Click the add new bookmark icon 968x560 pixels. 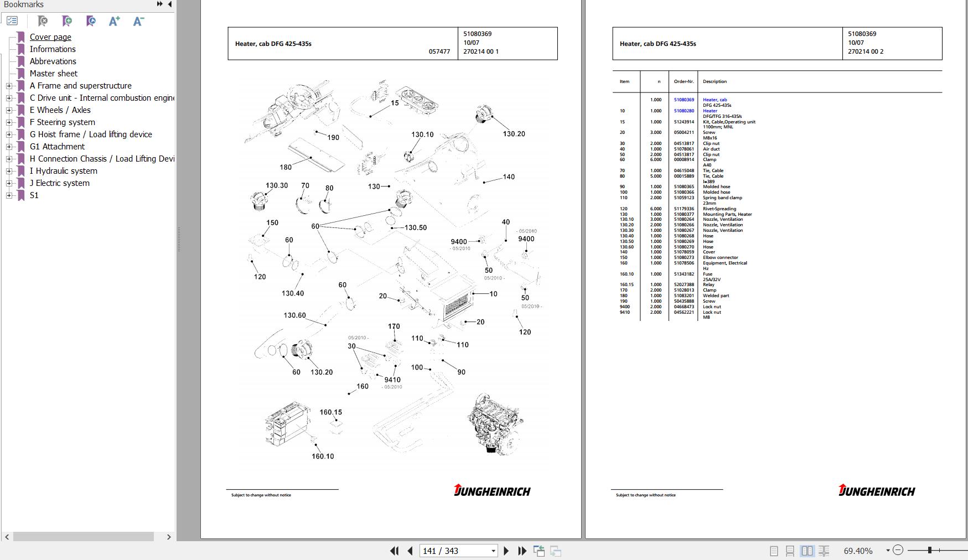pyautogui.click(x=67, y=21)
